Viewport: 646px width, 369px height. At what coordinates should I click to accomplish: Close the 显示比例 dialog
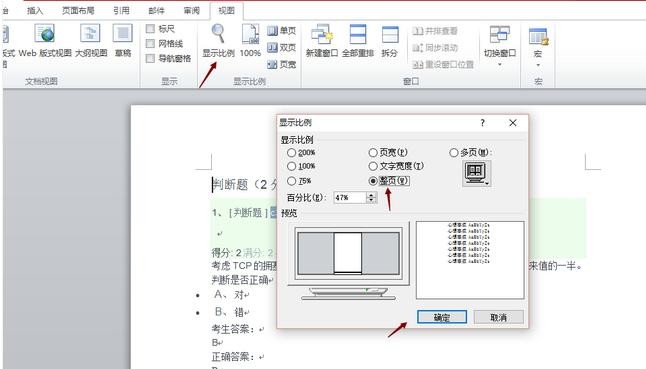[x=513, y=123]
